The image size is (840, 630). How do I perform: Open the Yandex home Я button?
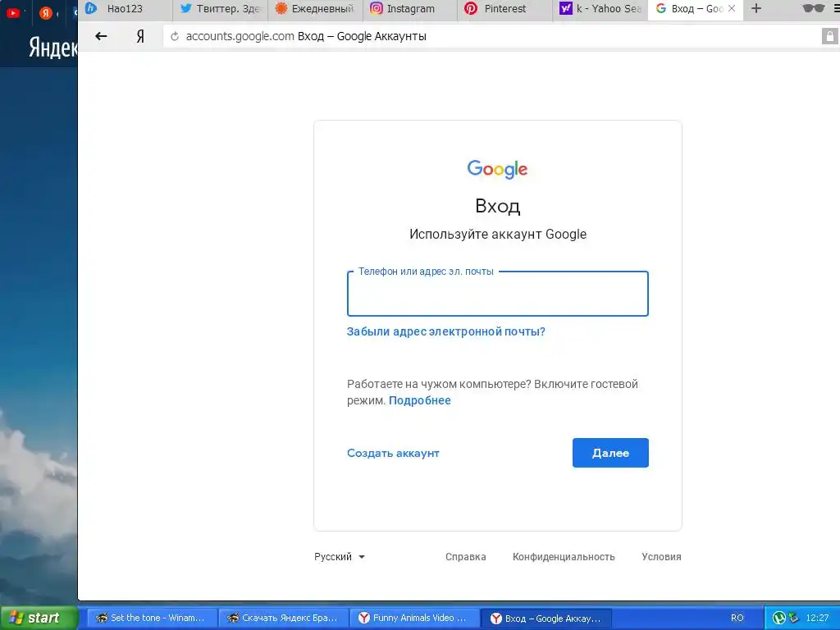pos(140,36)
